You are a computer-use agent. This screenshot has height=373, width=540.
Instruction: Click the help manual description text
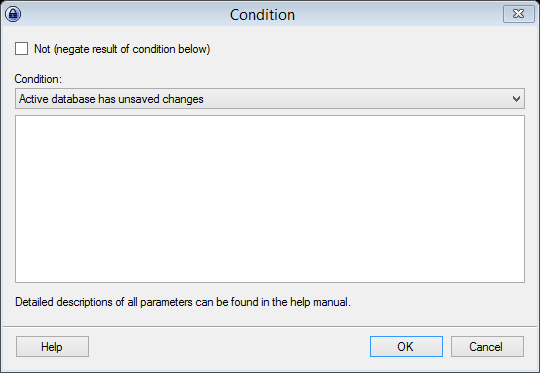point(183,302)
